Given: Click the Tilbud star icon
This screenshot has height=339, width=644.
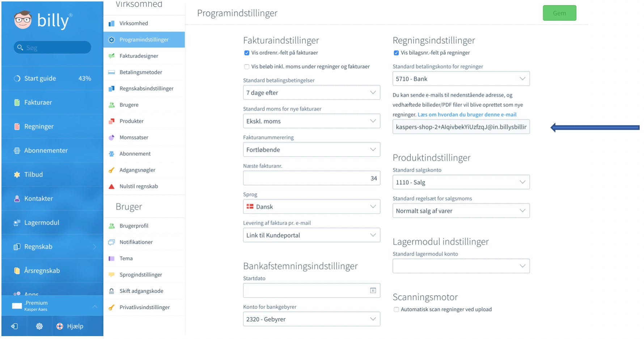Looking at the screenshot, I should point(17,175).
